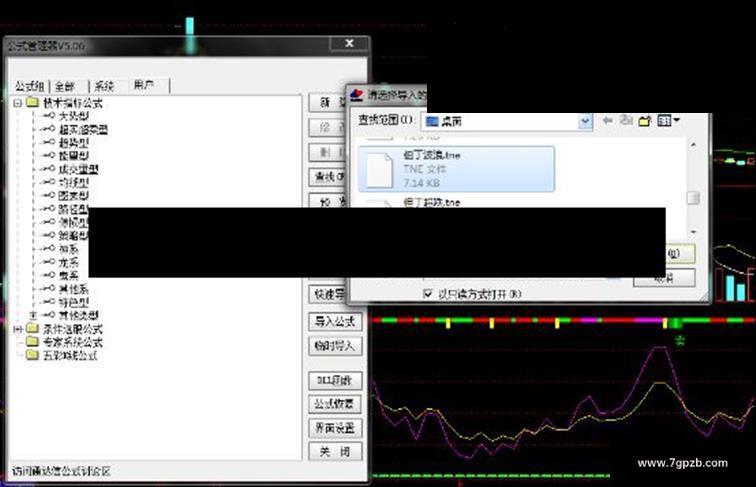756x487 pixels.
Task: Click the key icon beside 趋势型
Action: 48,143
